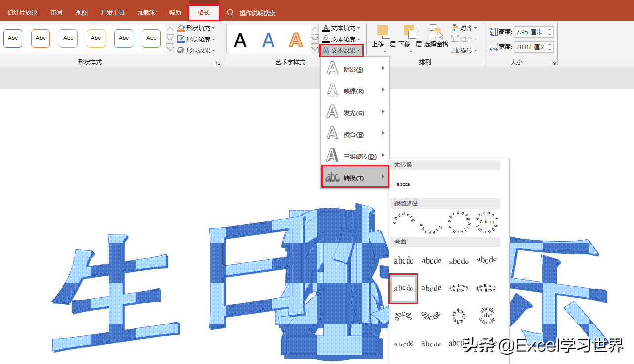Open the 三维旋转 3-D rotation submenu
Image resolution: width=634 pixels, height=364 pixels.
pos(355,156)
